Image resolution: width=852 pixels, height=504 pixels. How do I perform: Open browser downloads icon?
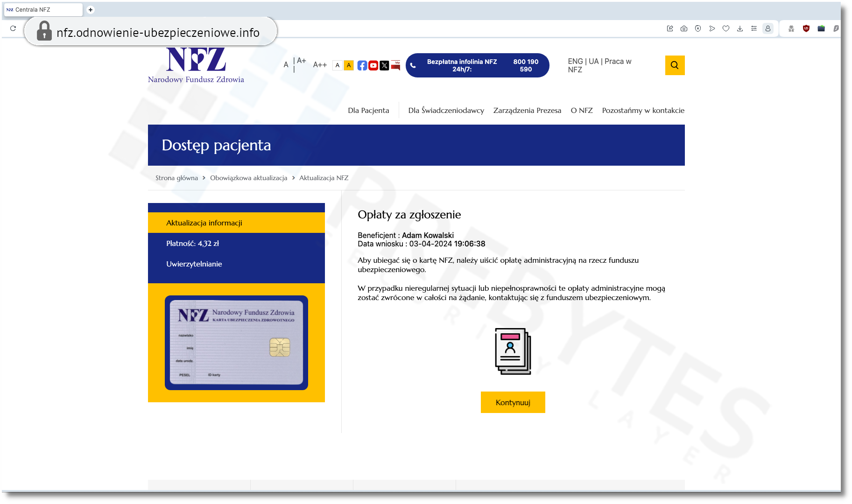(740, 28)
